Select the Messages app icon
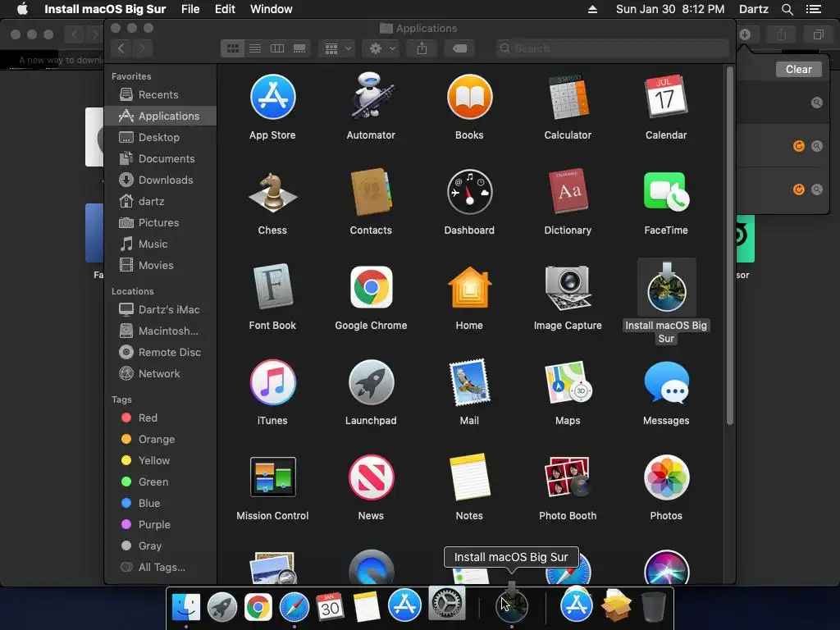 point(666,382)
